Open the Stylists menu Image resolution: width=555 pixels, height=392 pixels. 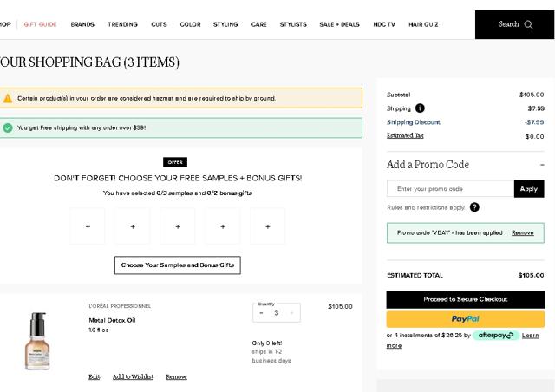click(293, 24)
